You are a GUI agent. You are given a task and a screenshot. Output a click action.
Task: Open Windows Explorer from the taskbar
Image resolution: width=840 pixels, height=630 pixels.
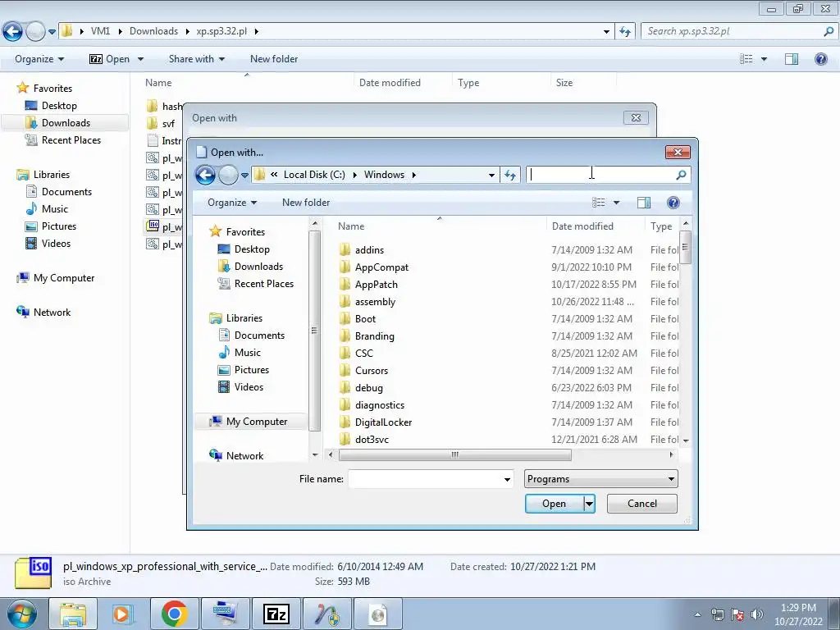(73, 614)
